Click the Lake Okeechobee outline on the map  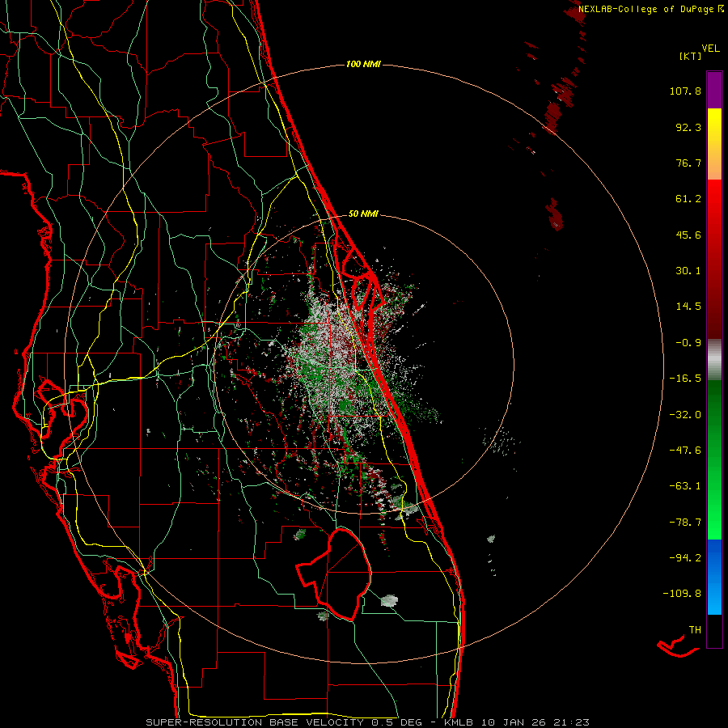click(x=334, y=574)
